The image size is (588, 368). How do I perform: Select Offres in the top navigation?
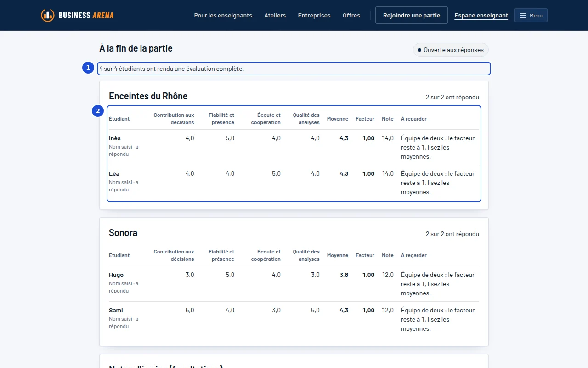coord(351,15)
